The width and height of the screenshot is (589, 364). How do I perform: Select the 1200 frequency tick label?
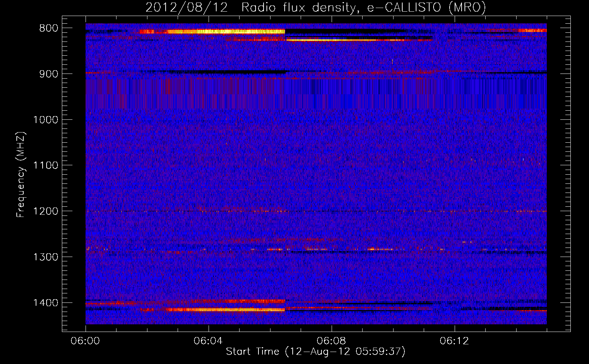[x=46, y=211]
